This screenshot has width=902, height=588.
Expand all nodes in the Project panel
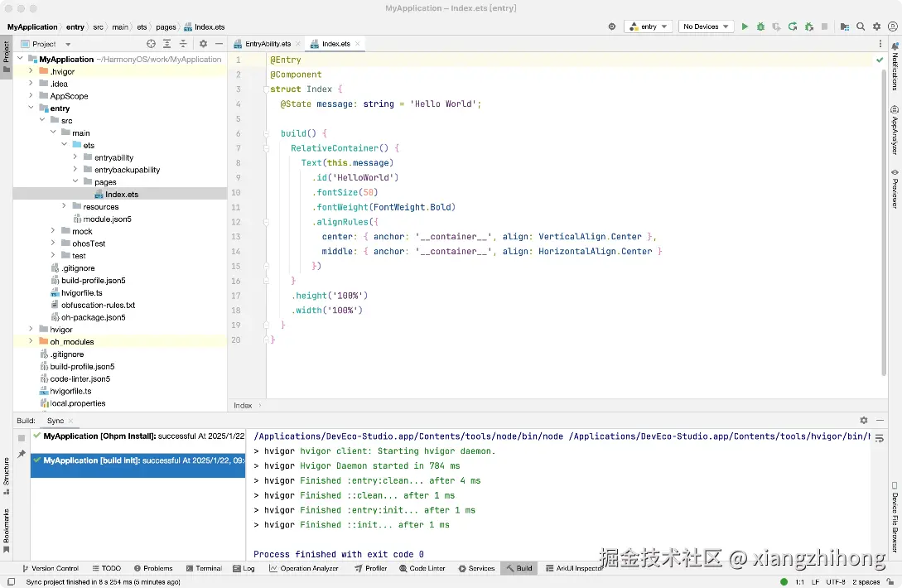tap(166, 44)
